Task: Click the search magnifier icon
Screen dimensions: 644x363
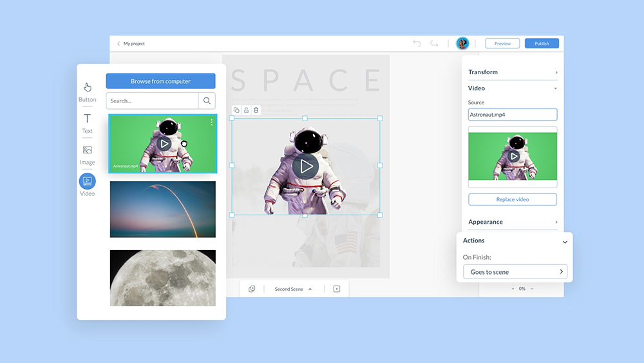Action: (207, 101)
